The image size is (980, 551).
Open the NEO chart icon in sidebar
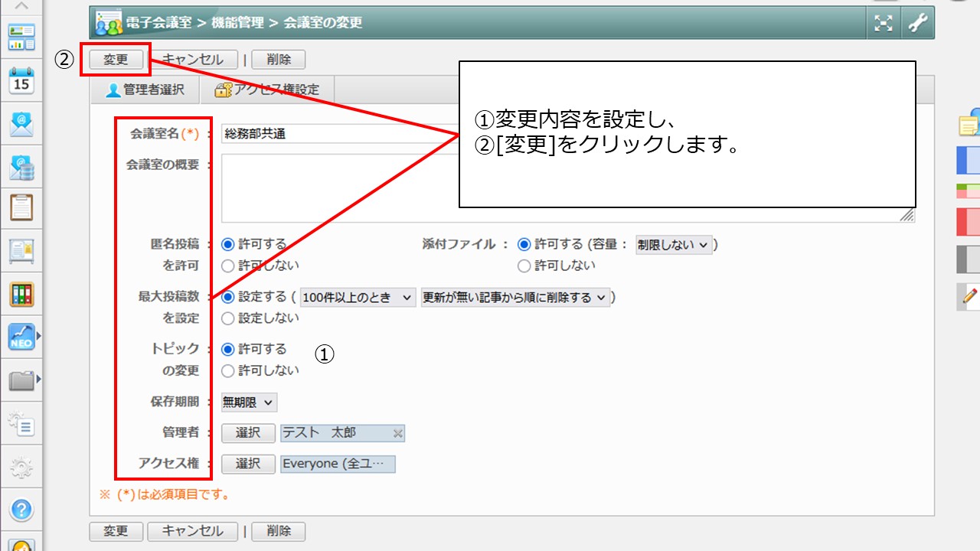21,337
